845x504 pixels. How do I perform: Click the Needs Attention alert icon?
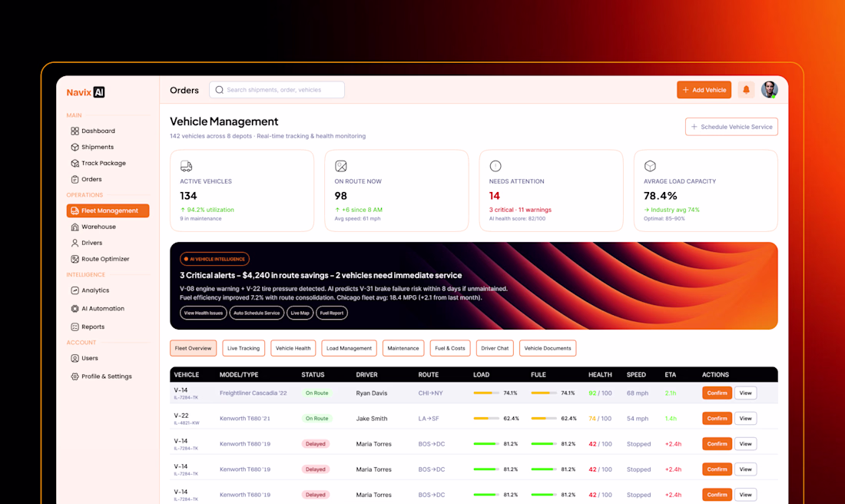(x=495, y=166)
